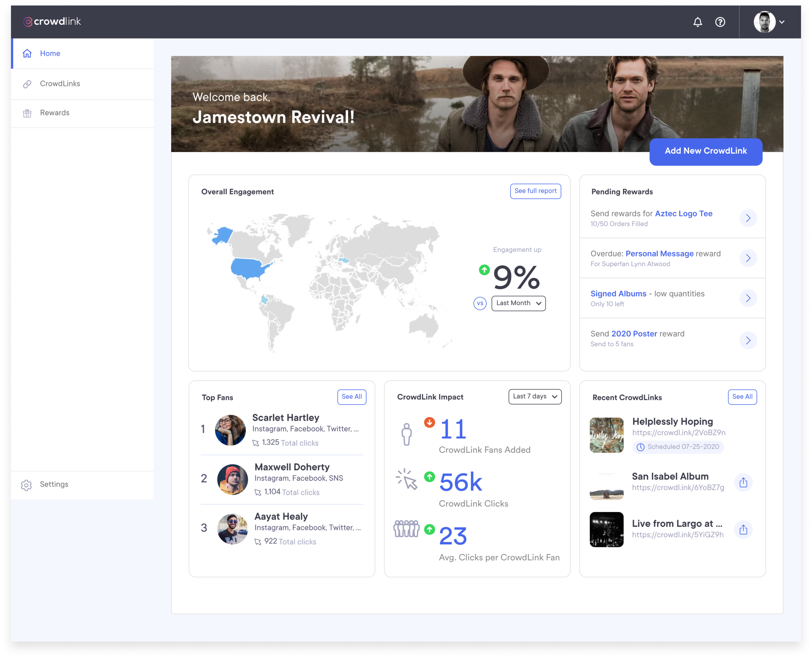Expand the Last Month comparison dropdown

(518, 303)
